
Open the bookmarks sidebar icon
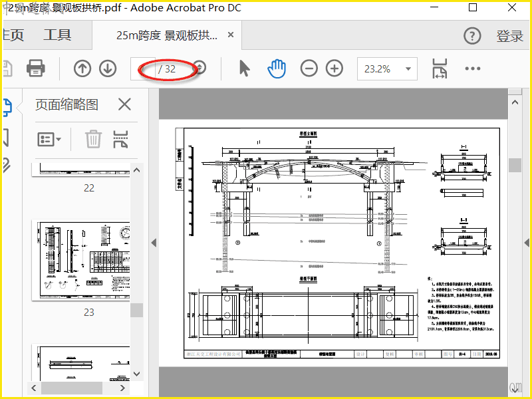coord(6,138)
